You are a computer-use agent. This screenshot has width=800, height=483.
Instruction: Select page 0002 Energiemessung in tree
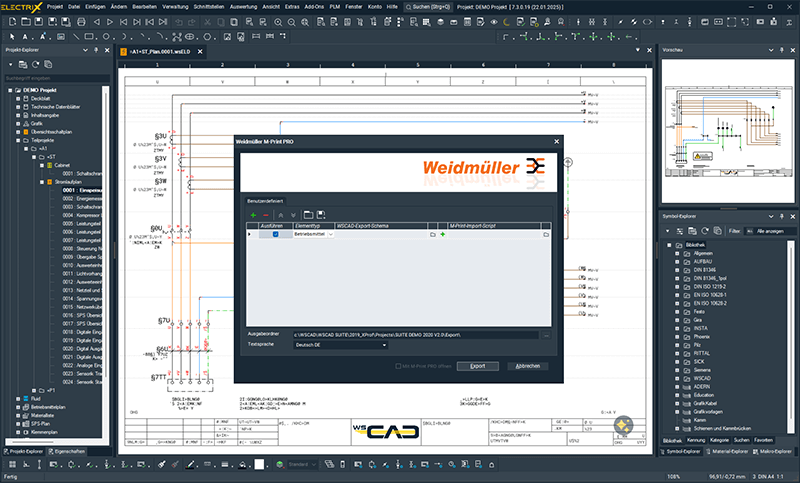pyautogui.click(x=82, y=198)
